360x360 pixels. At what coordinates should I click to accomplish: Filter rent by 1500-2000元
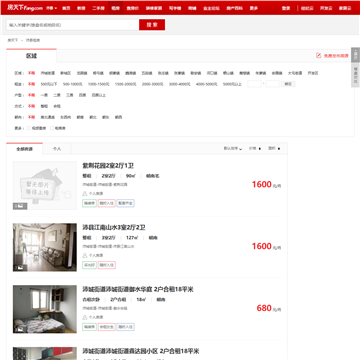coord(126,84)
